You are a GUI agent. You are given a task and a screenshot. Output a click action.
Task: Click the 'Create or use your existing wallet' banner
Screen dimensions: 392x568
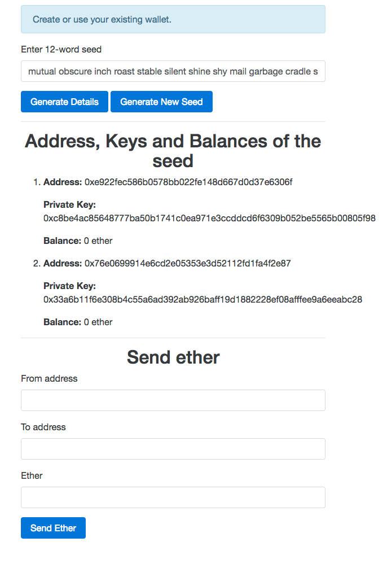click(173, 19)
